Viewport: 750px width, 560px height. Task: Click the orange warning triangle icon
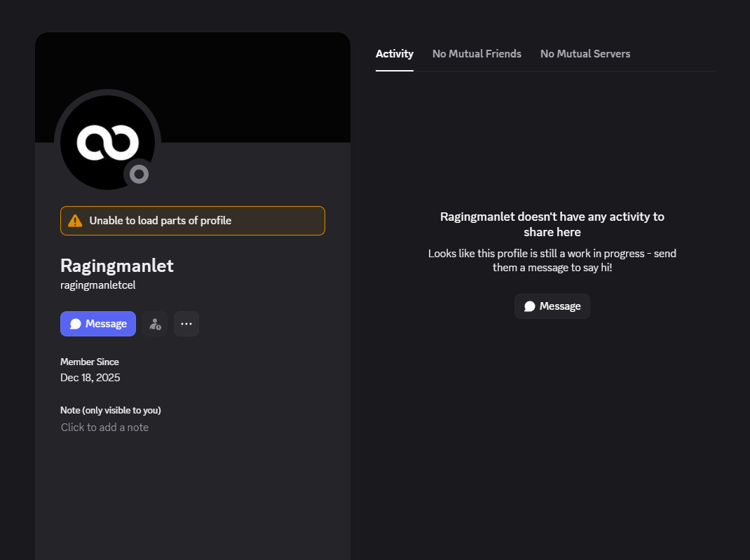(75, 221)
